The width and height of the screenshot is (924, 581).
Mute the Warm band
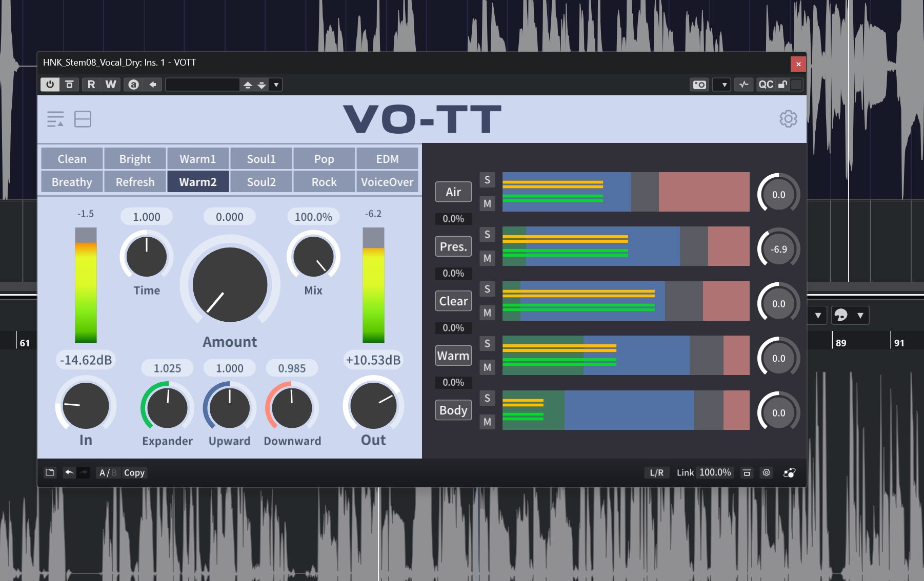487,367
